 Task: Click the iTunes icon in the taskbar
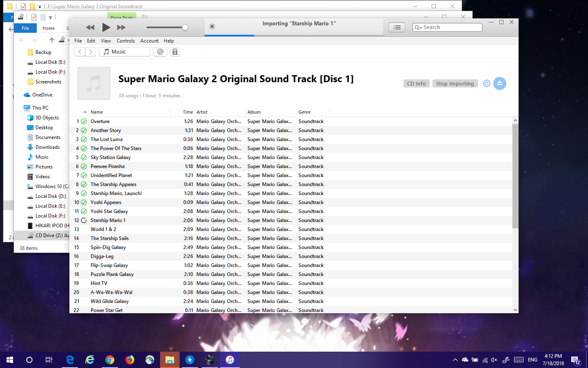point(230,360)
